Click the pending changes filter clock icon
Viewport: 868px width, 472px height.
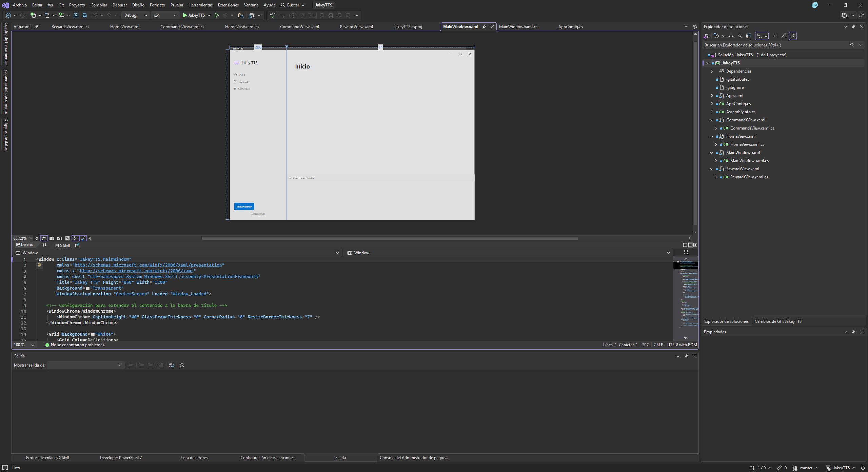pos(716,36)
